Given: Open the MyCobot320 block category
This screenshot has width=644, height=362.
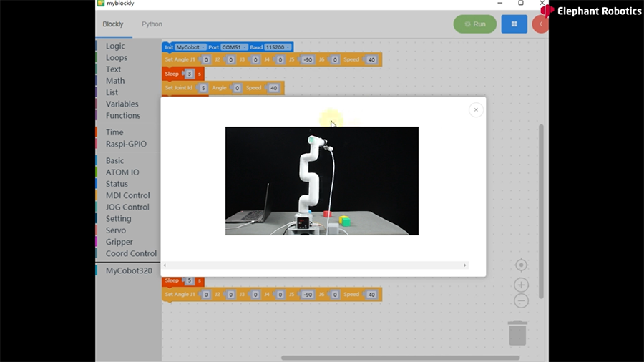Looking at the screenshot, I should pos(129,270).
